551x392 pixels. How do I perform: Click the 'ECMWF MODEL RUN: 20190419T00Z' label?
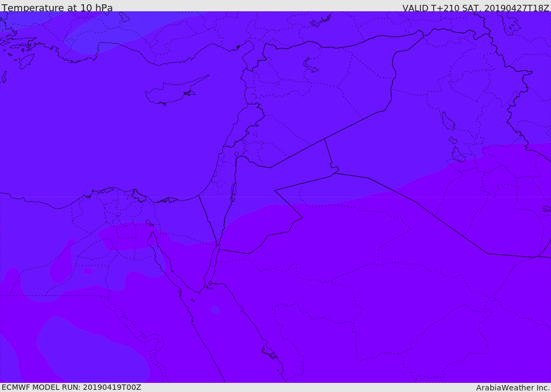[x=72, y=387]
